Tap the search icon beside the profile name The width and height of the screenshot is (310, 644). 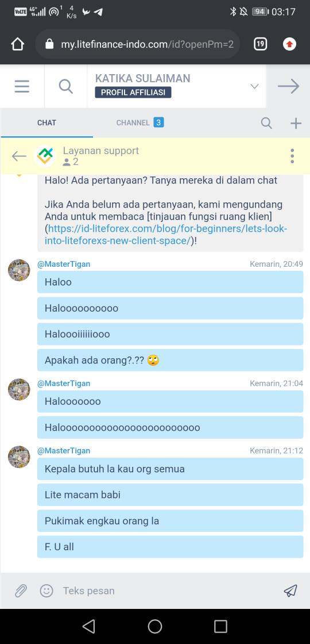[65, 86]
